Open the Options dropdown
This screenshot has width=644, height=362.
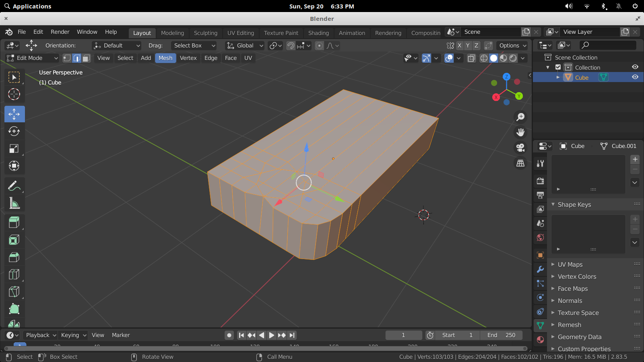[512, 45]
